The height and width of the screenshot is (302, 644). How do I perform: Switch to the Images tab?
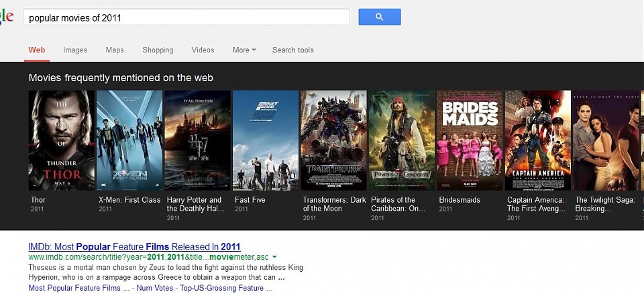click(x=75, y=50)
